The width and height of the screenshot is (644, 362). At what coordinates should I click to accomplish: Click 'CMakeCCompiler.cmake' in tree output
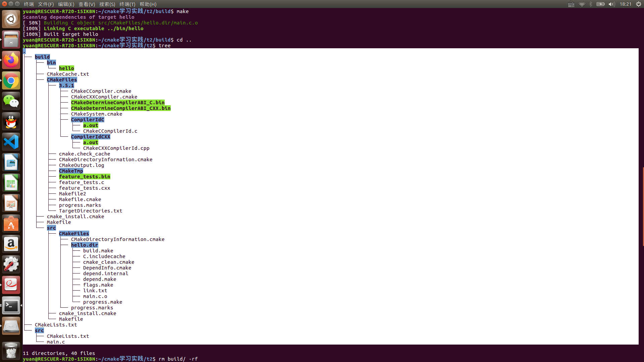point(101,91)
